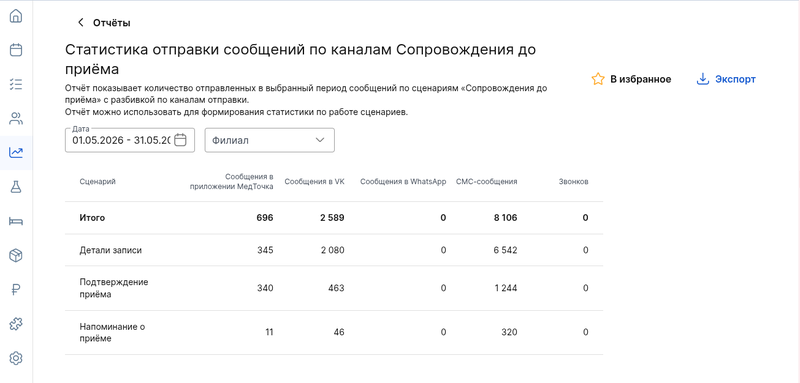
Task: Open the calendar icon in sidebar
Action: (16, 50)
